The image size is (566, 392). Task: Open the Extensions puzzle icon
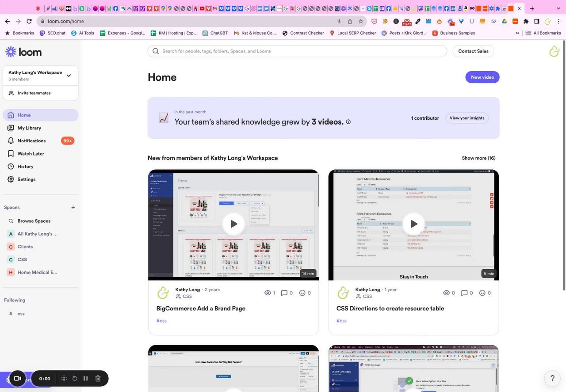coord(526,21)
